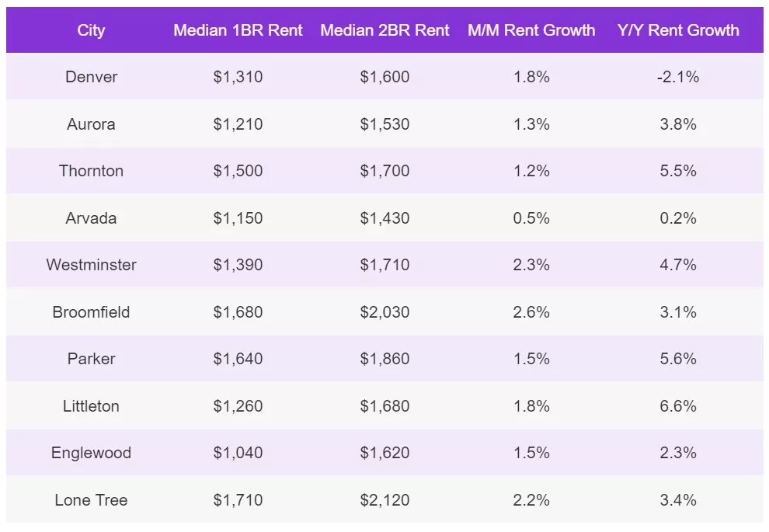Click the M/M Rent Growth header

click(531, 30)
